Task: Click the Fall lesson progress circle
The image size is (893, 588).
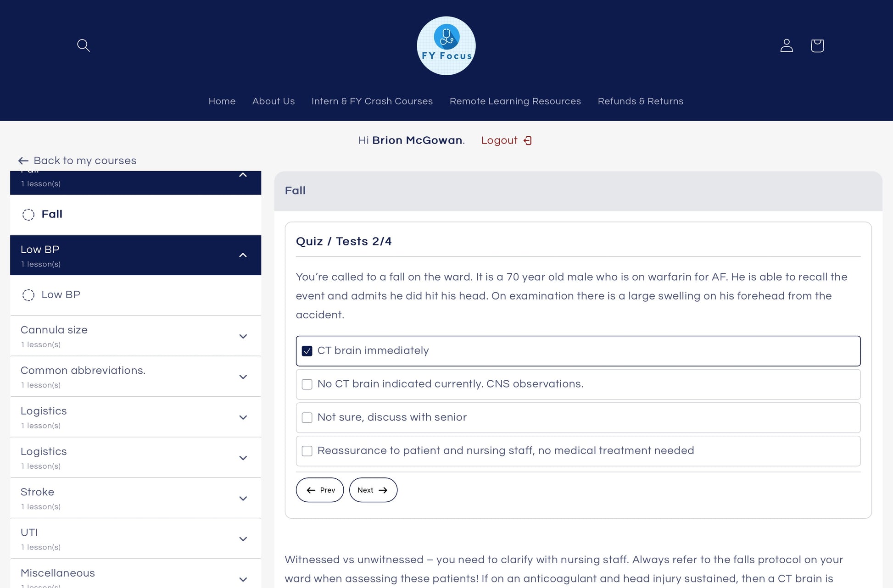Action: 28,215
